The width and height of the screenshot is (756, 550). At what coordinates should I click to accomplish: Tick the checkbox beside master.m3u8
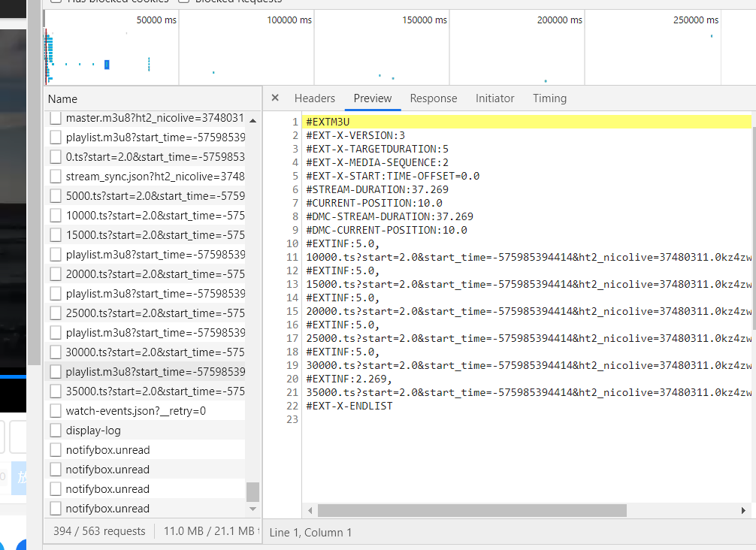coord(56,118)
